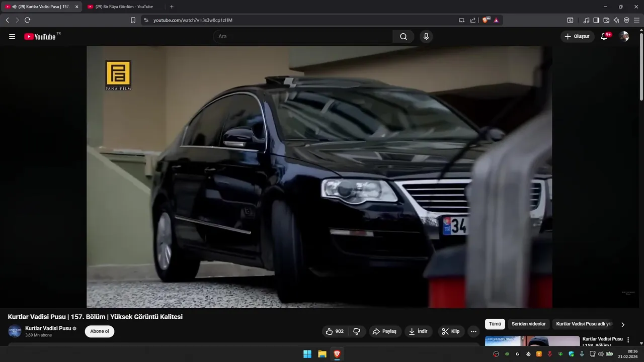Open clock and date 08:36
Image resolution: width=644 pixels, height=362 pixels.
point(629,354)
